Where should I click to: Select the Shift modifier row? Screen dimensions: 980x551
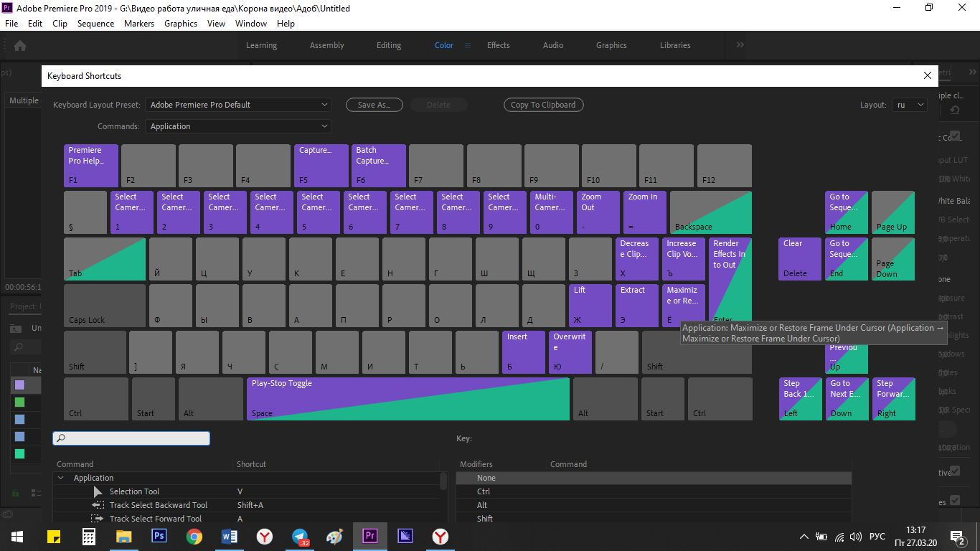654,519
